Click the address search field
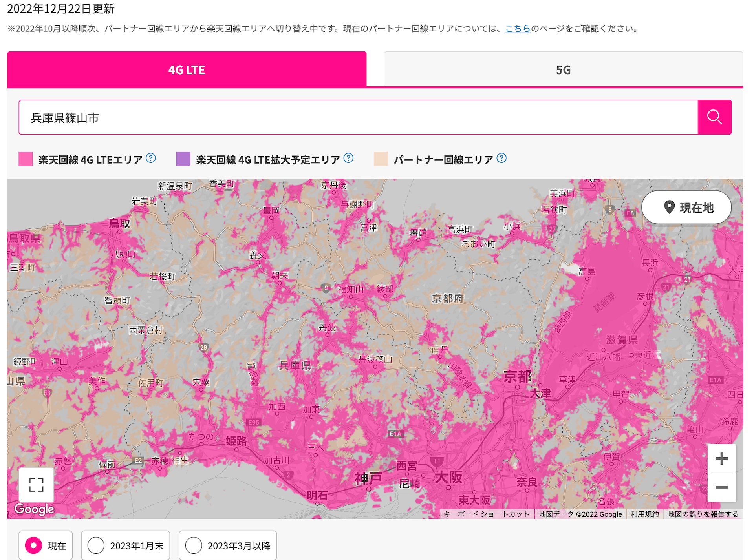Viewport: 754px width, 560px height. tap(358, 117)
